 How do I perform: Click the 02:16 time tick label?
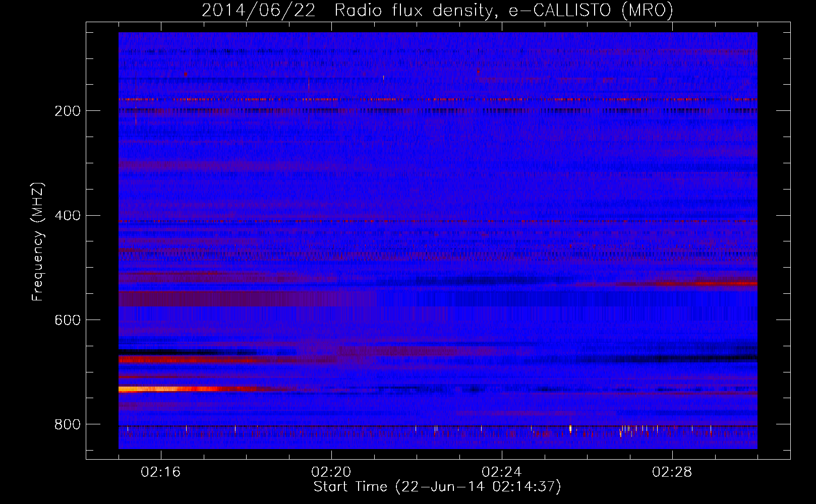pos(161,472)
